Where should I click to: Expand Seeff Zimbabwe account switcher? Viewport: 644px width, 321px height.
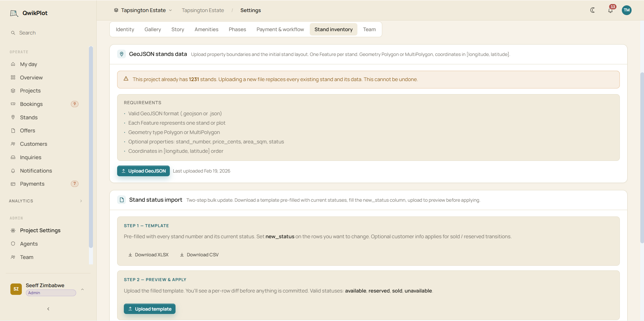coord(47,289)
